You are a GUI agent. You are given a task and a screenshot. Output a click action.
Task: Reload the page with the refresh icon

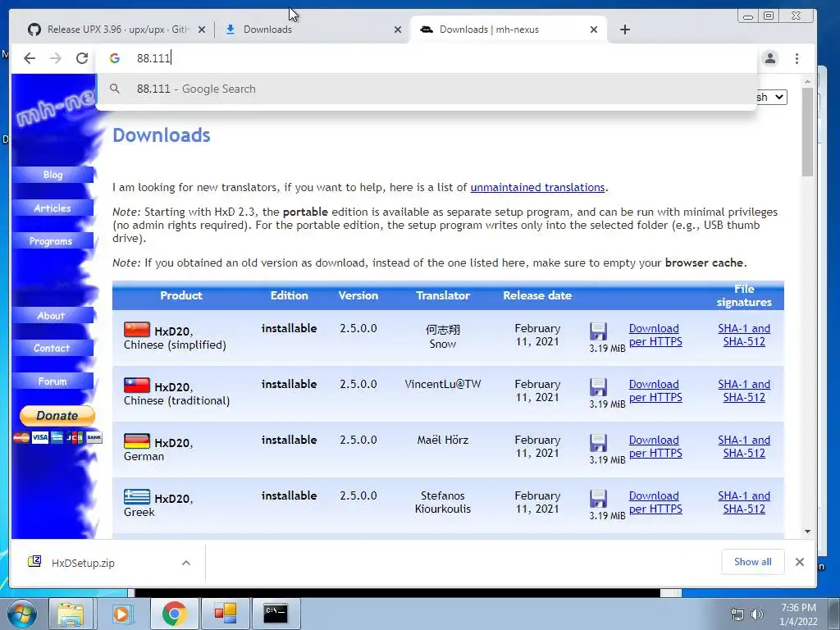(81, 58)
